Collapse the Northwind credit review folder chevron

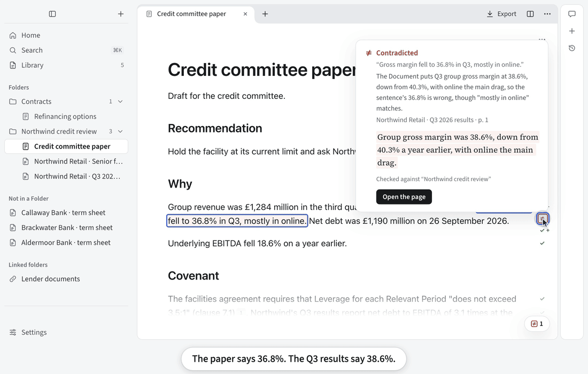(120, 131)
